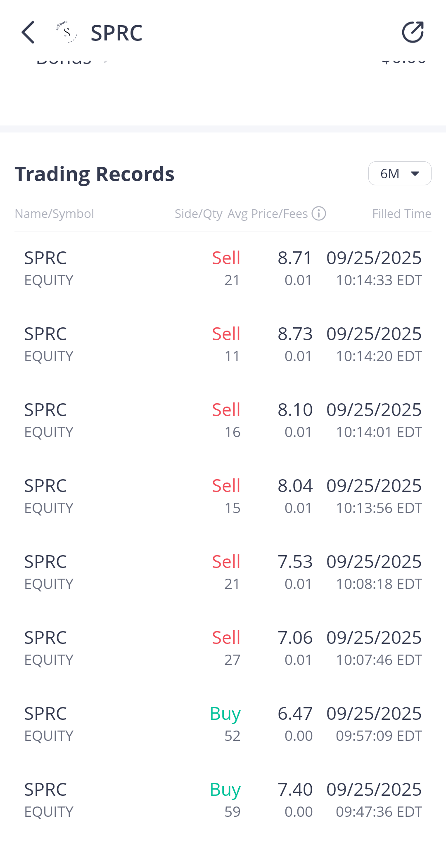Open the Buy 52 shares at 6.47 record
446x868 pixels.
click(223, 724)
